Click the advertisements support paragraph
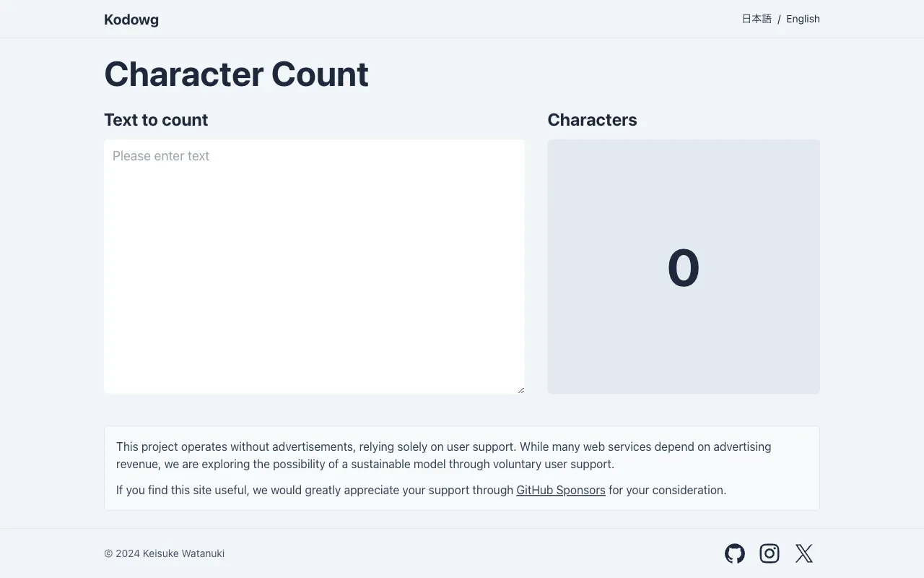 [444, 455]
